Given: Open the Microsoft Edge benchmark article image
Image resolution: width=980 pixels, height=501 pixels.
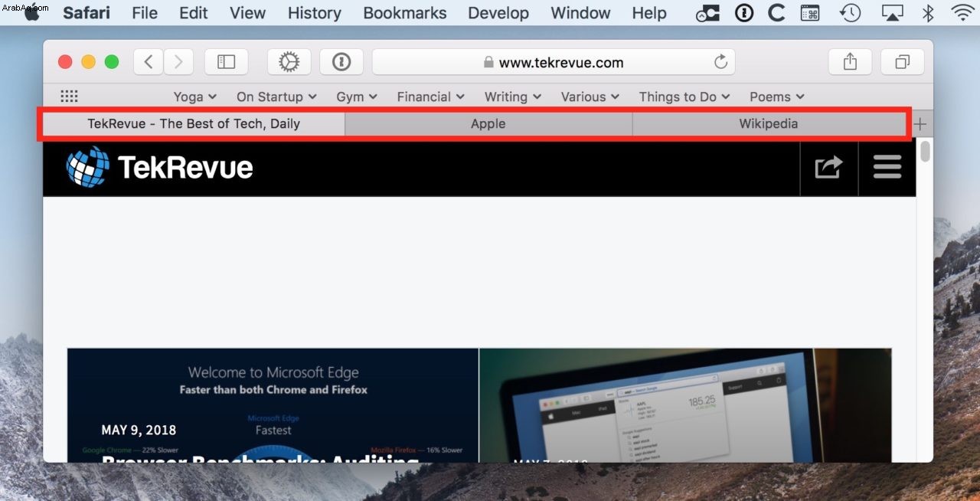Looking at the screenshot, I should click(273, 405).
